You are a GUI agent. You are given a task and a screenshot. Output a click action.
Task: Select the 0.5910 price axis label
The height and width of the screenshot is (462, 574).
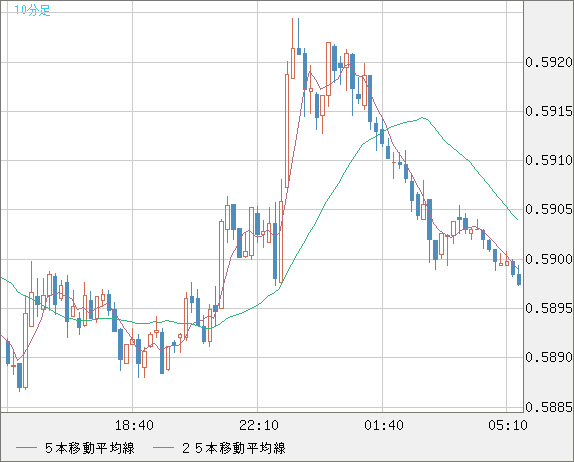549,160
